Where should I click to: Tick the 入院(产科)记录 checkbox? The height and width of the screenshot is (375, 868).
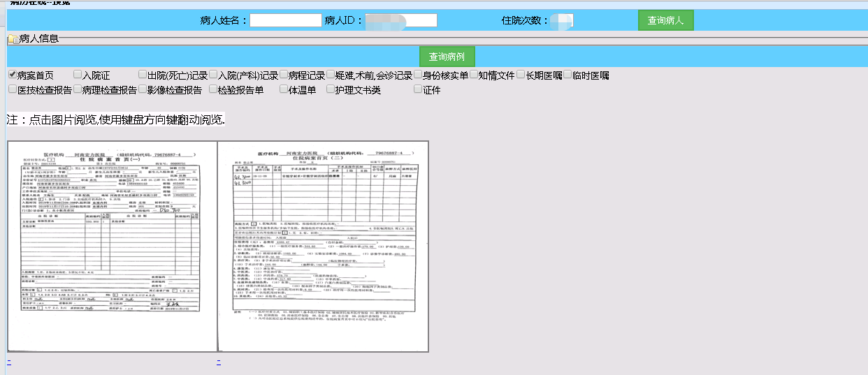click(213, 75)
